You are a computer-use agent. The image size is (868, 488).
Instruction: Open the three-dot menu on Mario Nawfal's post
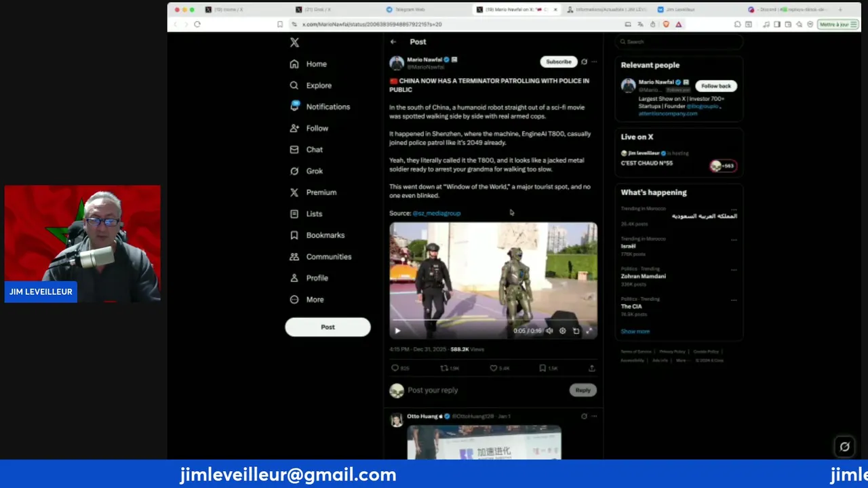594,62
